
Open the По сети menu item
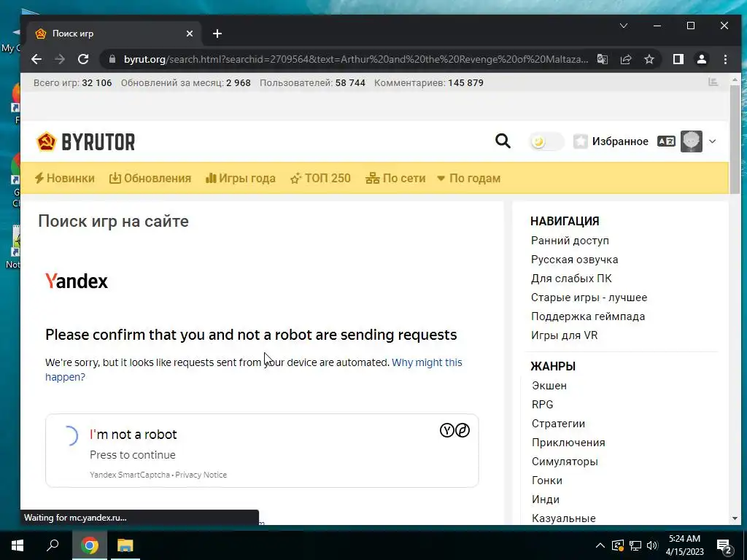[x=395, y=178]
